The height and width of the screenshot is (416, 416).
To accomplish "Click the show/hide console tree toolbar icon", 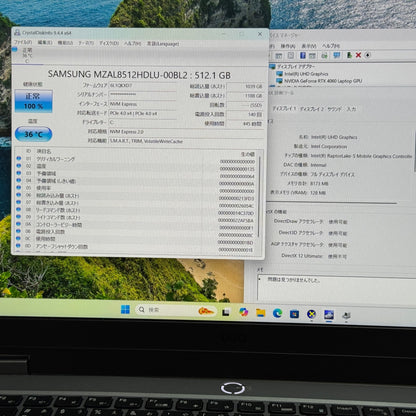I will pos(279,56).
